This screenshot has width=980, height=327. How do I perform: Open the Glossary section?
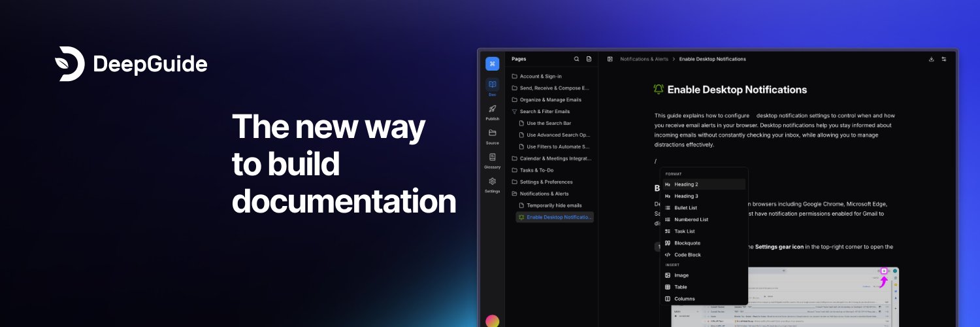[x=492, y=160]
